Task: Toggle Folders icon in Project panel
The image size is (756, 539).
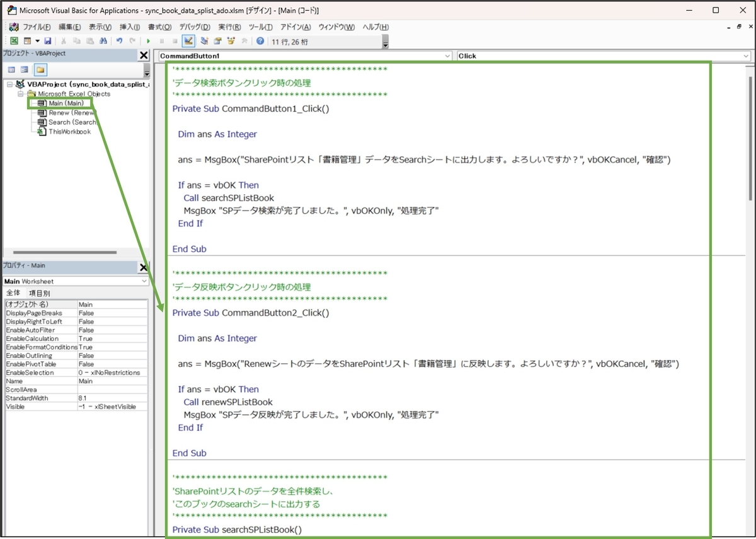Action: pos(40,69)
